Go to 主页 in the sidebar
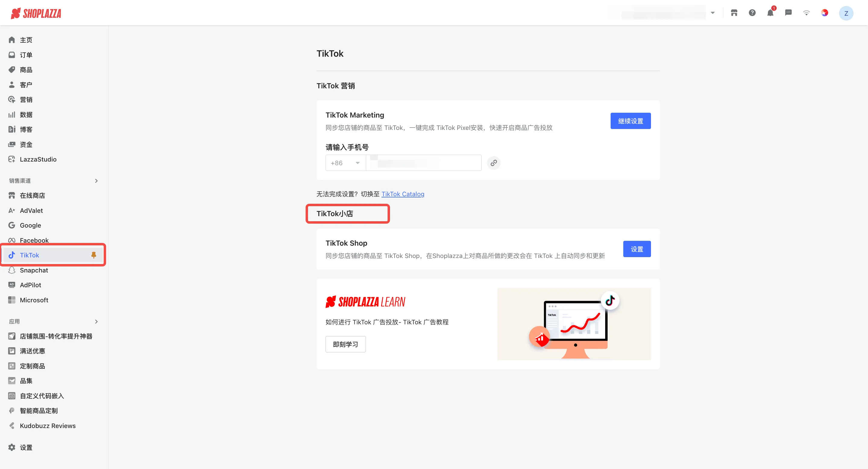 (26, 40)
